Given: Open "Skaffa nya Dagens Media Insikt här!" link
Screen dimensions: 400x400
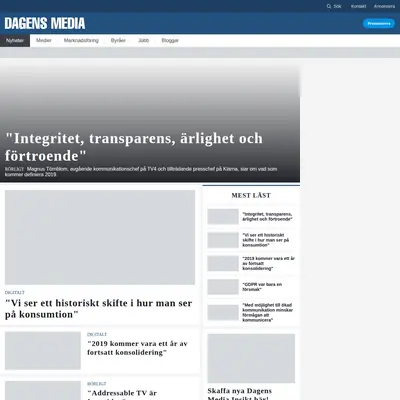Looking at the screenshot, I should (x=240, y=394).
